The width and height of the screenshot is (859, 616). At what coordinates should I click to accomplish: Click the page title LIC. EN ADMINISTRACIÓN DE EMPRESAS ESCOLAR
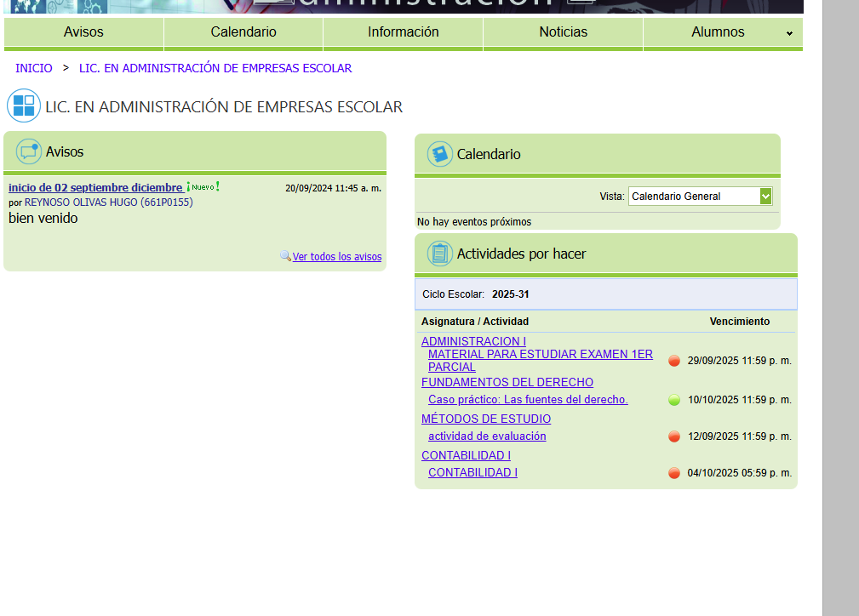[224, 106]
